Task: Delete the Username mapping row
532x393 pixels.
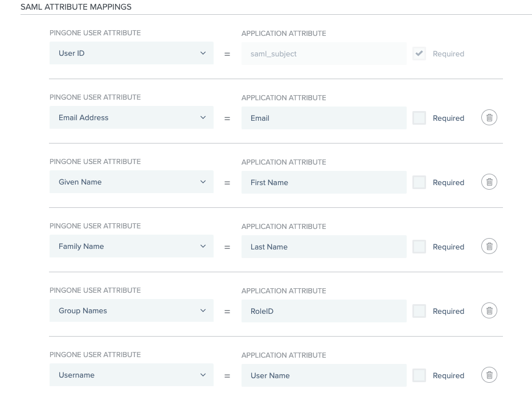Action: (489, 375)
